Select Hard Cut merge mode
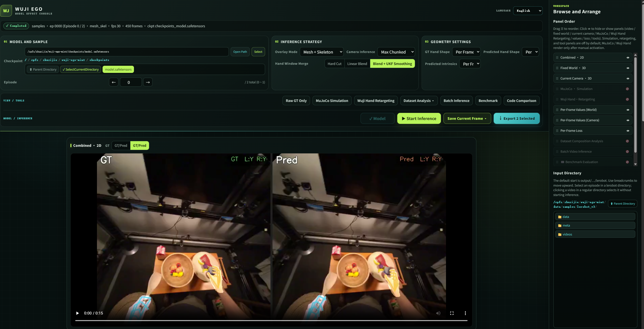644x329 pixels. (335, 64)
